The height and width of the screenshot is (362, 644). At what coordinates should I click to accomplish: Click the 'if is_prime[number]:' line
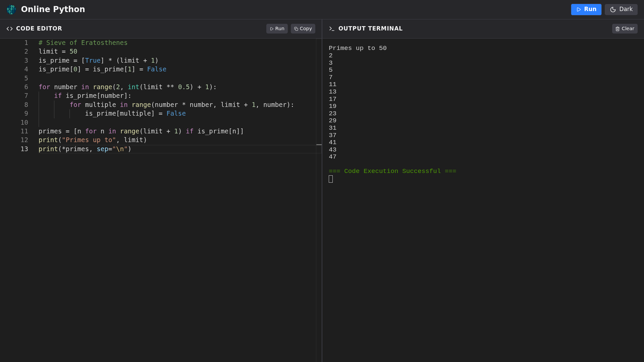click(93, 96)
